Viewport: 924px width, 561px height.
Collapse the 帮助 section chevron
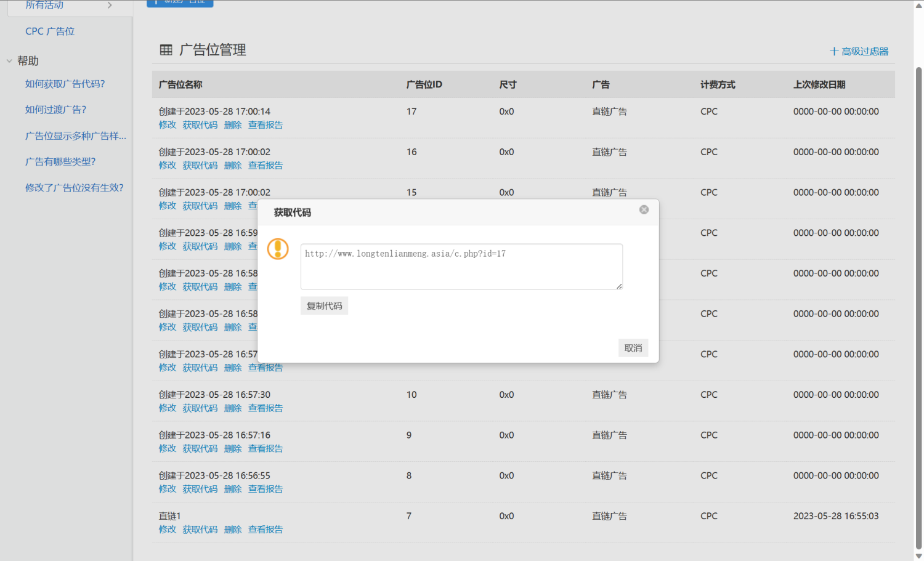click(x=9, y=61)
